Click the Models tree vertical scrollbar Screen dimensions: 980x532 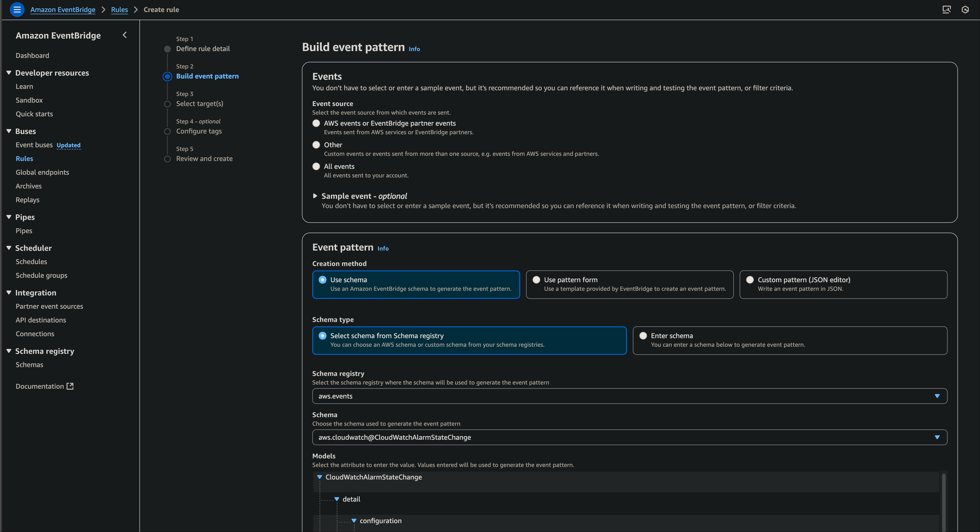point(943,502)
